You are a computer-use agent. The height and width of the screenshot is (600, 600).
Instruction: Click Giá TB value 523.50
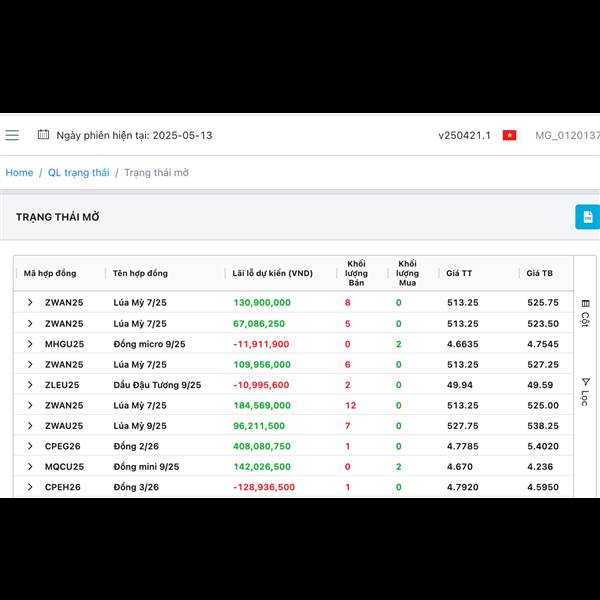[x=543, y=323]
